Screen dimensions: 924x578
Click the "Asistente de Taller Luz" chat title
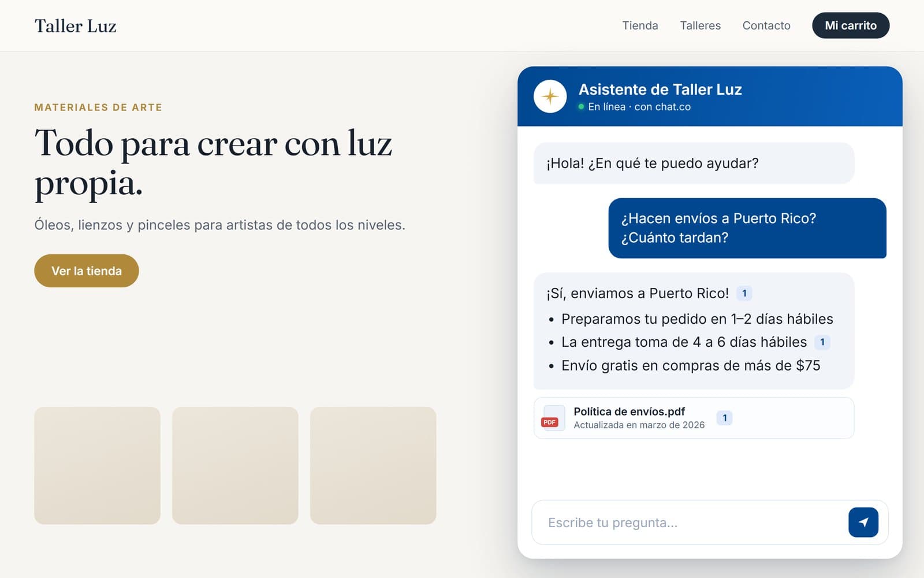pyautogui.click(x=660, y=89)
